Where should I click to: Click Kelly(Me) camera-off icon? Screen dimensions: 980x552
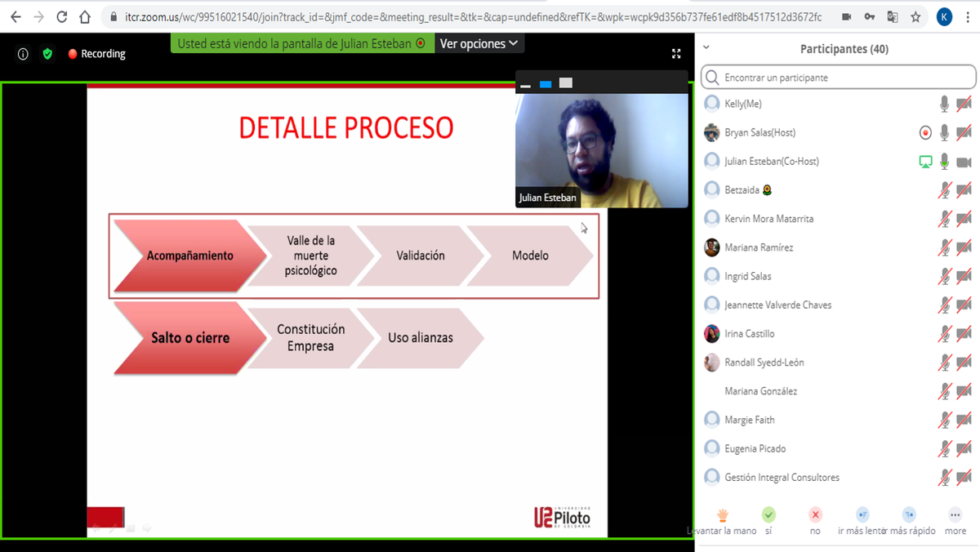964,104
